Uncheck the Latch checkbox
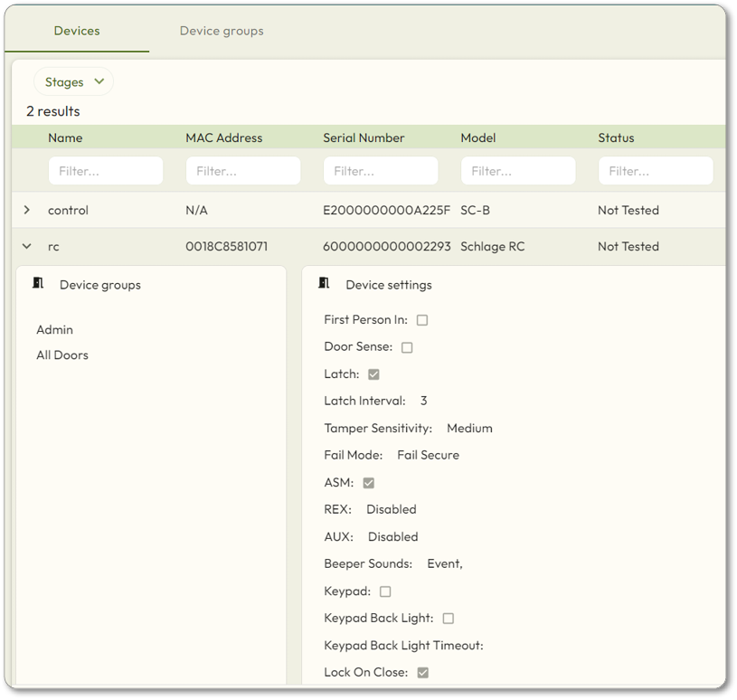The image size is (737, 700). tap(373, 374)
